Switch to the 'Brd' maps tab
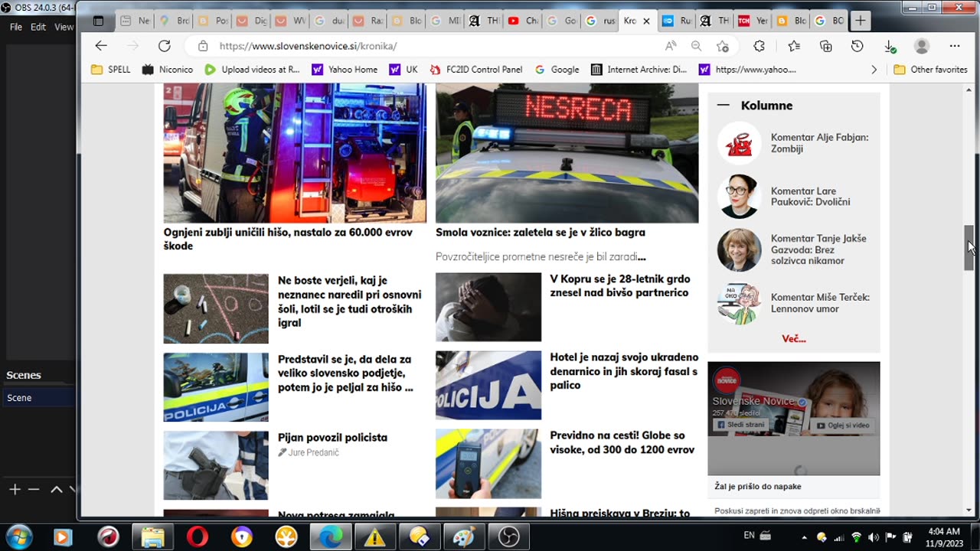This screenshot has height=551, width=980. pos(174,21)
